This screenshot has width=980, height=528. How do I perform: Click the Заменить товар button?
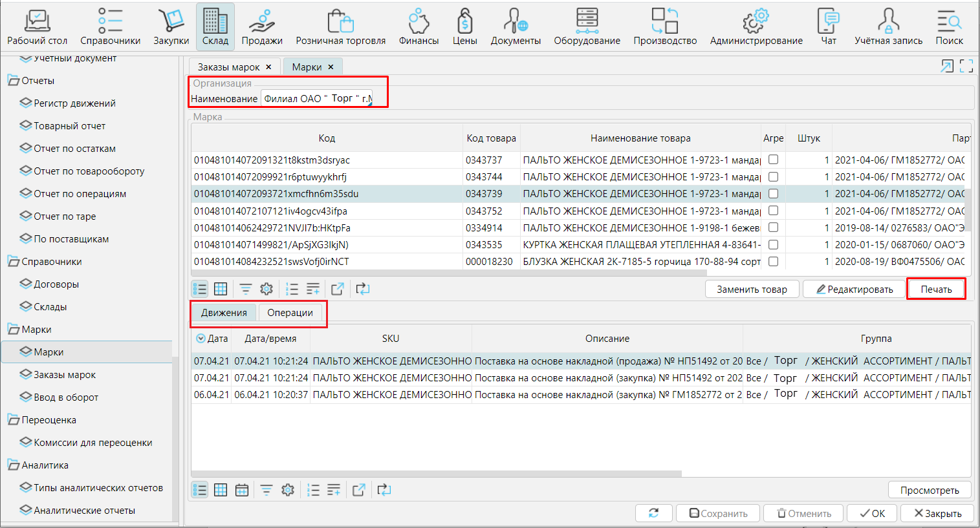(752, 290)
